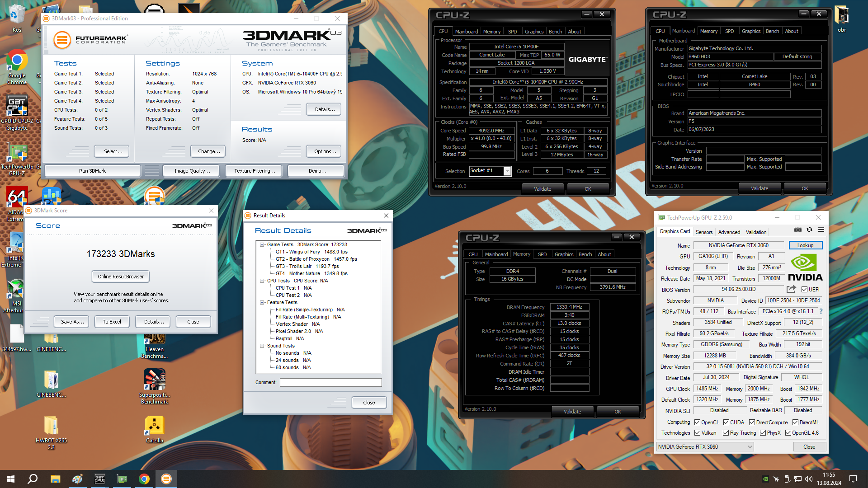Open HWBOT X265 2.3 folder icon
The height and width of the screenshot is (488, 868).
[x=51, y=432]
